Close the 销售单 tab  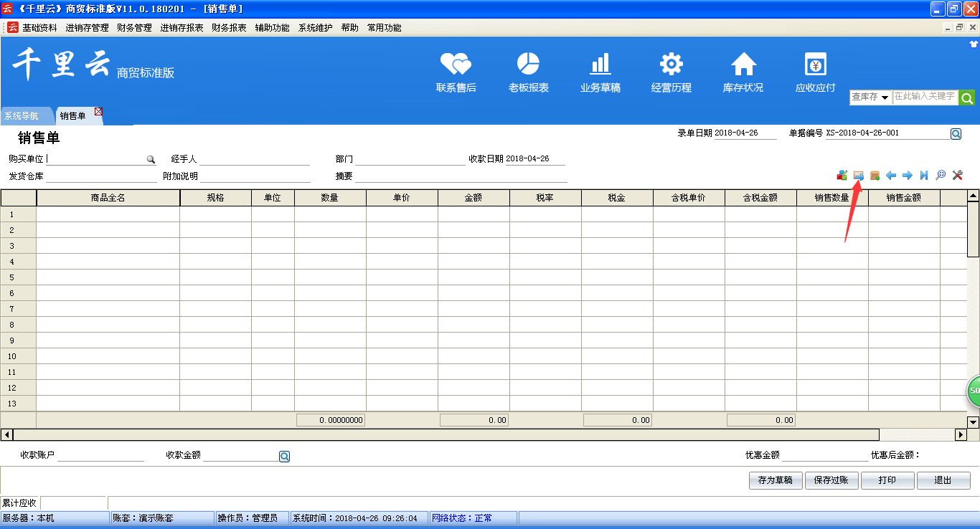[x=98, y=112]
